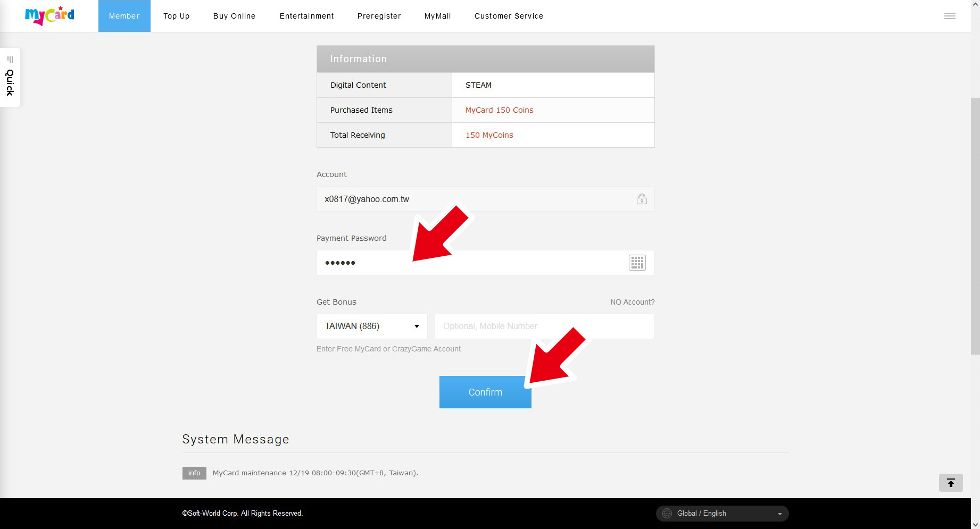
Task: Click the globe icon in language selector
Action: pos(667,514)
